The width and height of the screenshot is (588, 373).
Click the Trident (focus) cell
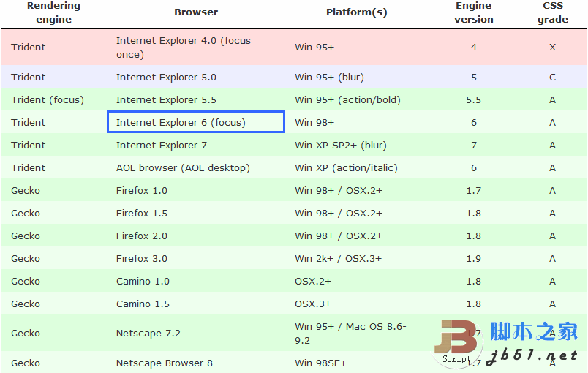point(54,99)
